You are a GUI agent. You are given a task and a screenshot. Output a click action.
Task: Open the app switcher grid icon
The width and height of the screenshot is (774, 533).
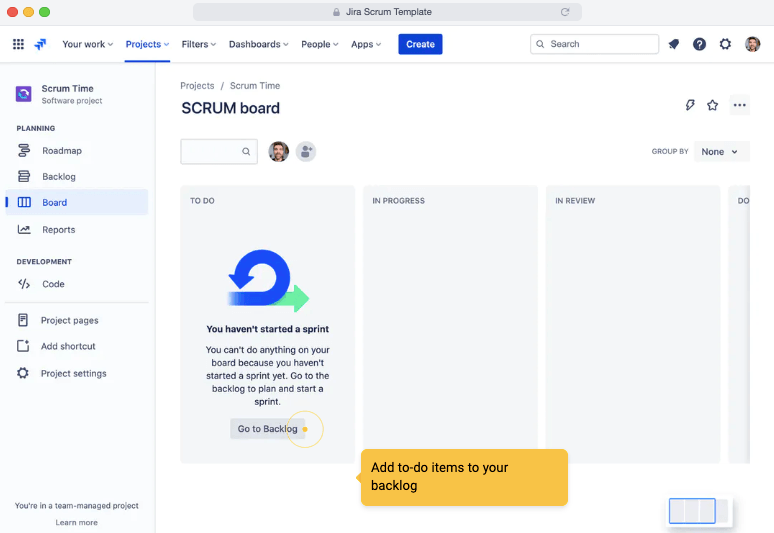(18, 44)
